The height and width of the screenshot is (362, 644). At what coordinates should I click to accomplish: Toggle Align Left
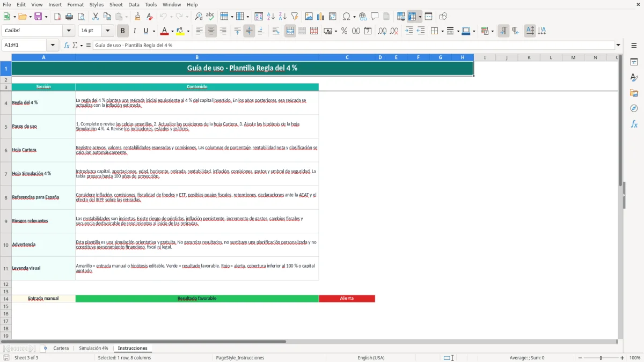click(199, 31)
